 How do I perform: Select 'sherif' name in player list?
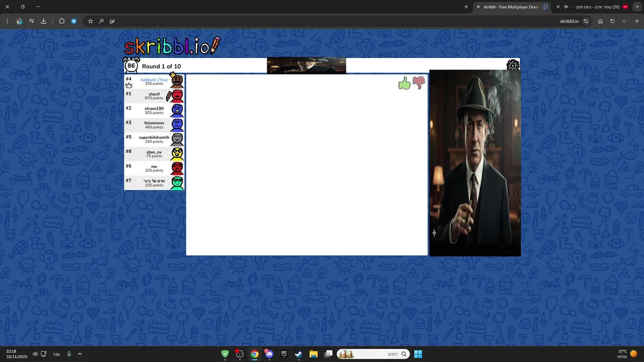pos(154,94)
